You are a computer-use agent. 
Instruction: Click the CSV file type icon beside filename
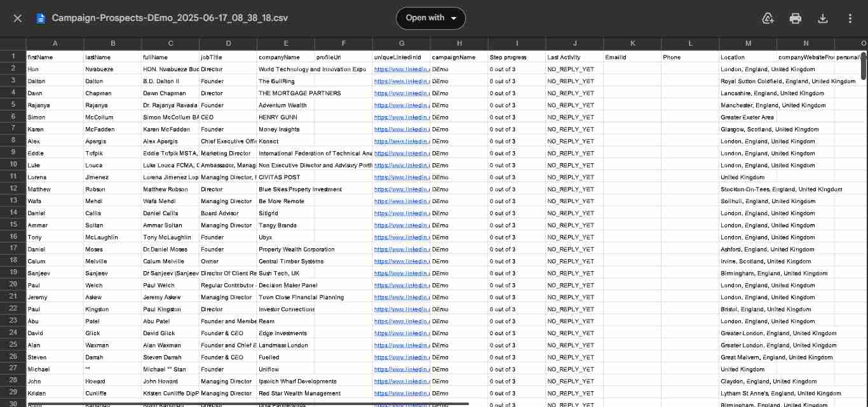[40, 18]
